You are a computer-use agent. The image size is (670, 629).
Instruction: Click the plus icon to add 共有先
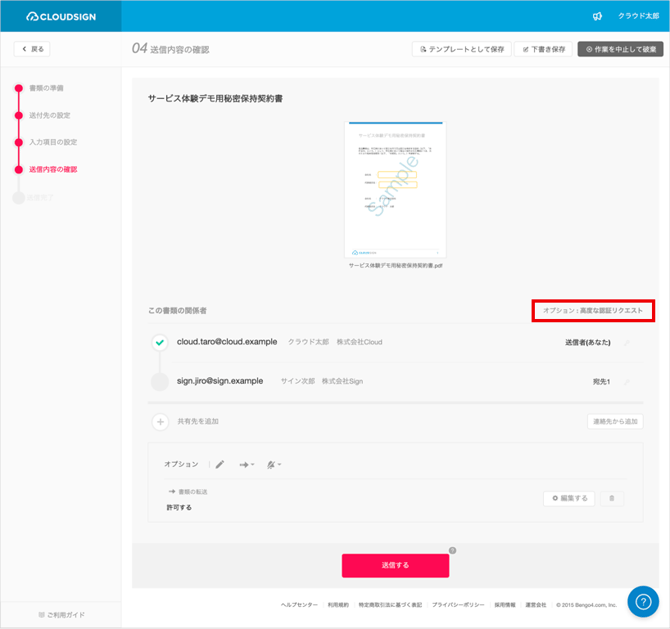click(159, 422)
